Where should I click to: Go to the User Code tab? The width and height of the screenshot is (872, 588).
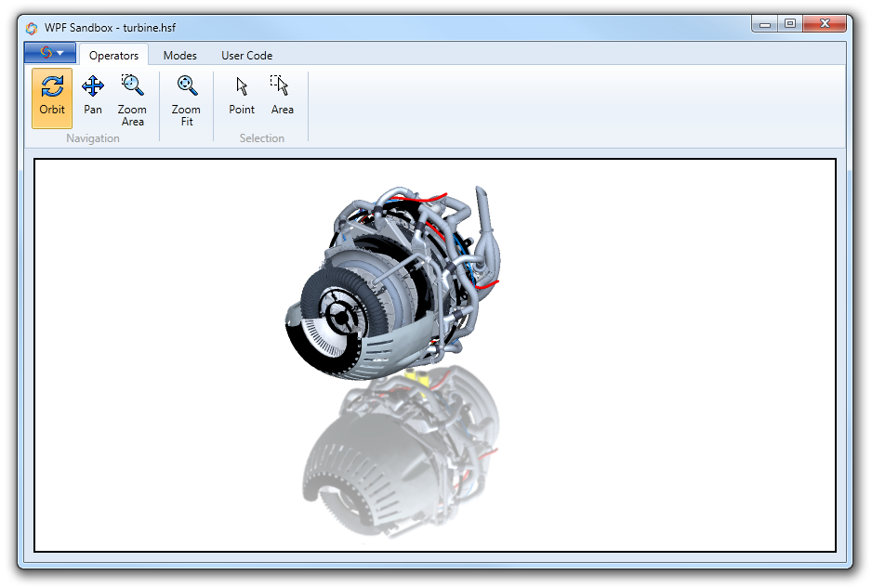246,56
